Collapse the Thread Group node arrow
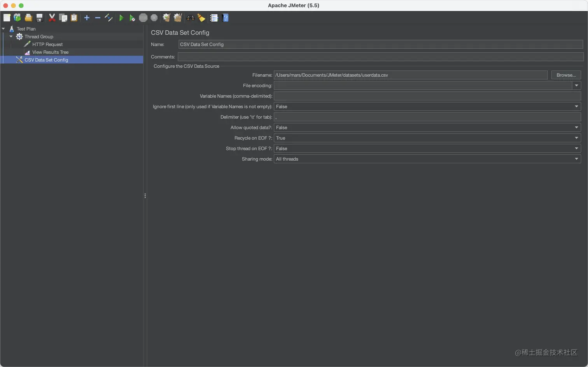This screenshot has width=588, height=367. click(11, 37)
